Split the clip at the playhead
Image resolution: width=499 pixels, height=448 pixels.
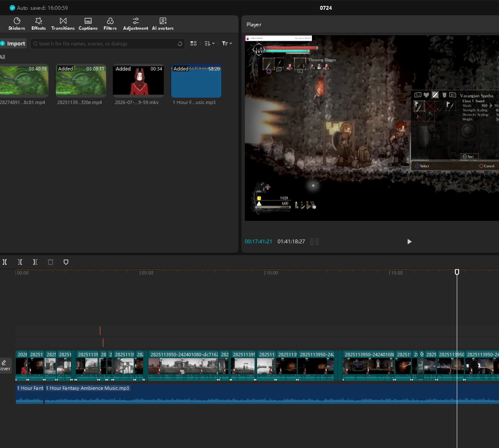tap(5, 262)
